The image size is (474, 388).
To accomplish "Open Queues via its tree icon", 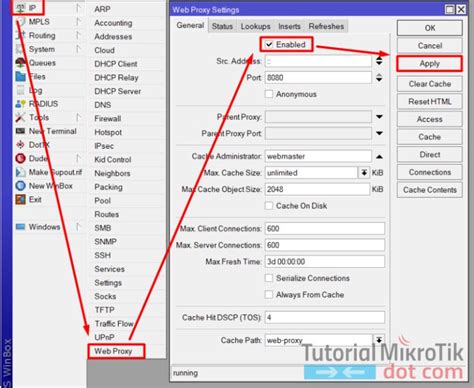I will [x=20, y=63].
